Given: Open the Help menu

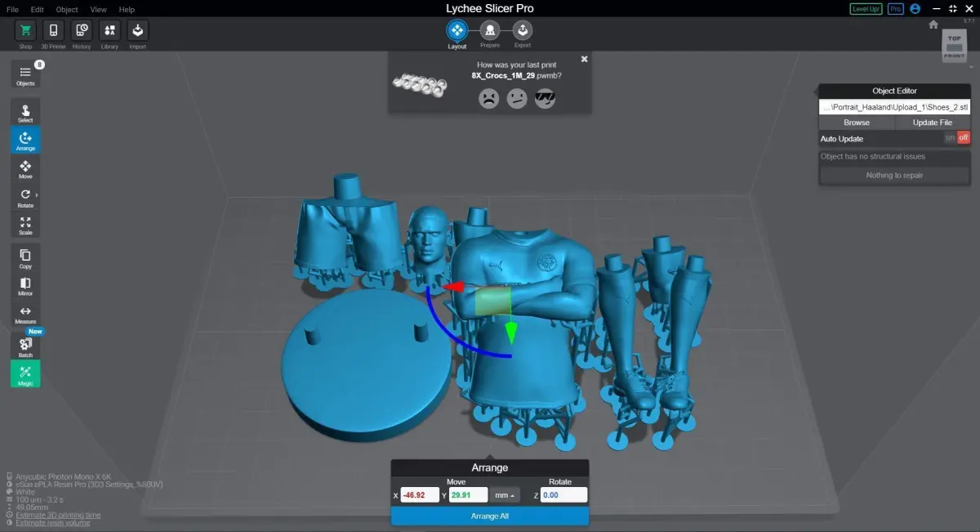Looking at the screenshot, I should [127, 9].
